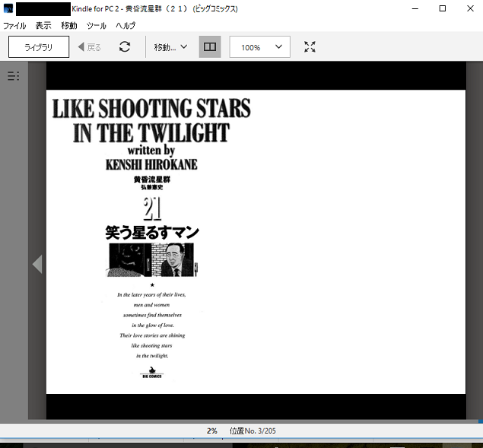Click the 位置No. 3/205 status text
The width and height of the screenshot is (483, 448).
[x=253, y=431]
